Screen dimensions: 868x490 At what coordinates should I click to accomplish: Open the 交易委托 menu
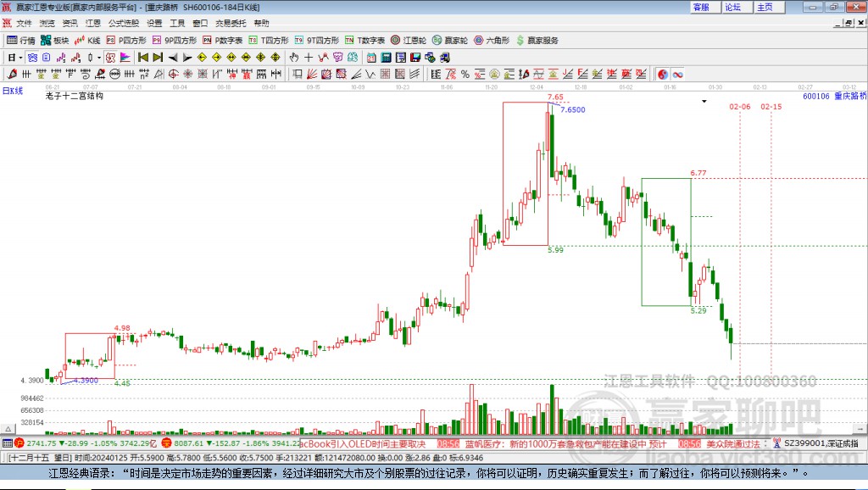click(x=231, y=23)
